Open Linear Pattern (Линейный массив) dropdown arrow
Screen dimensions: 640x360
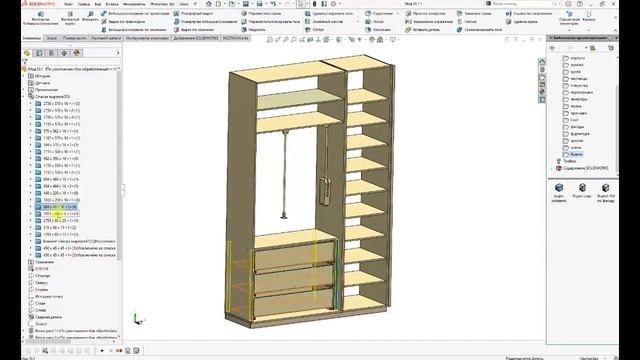click(358, 22)
